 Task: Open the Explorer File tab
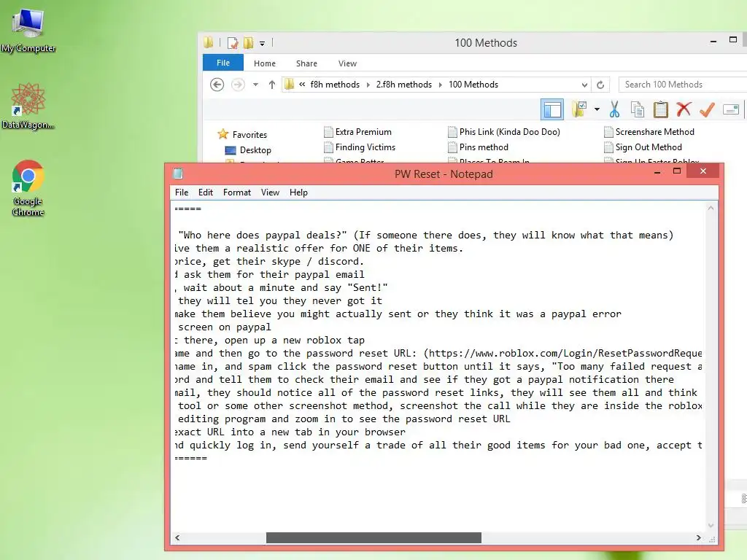click(223, 63)
